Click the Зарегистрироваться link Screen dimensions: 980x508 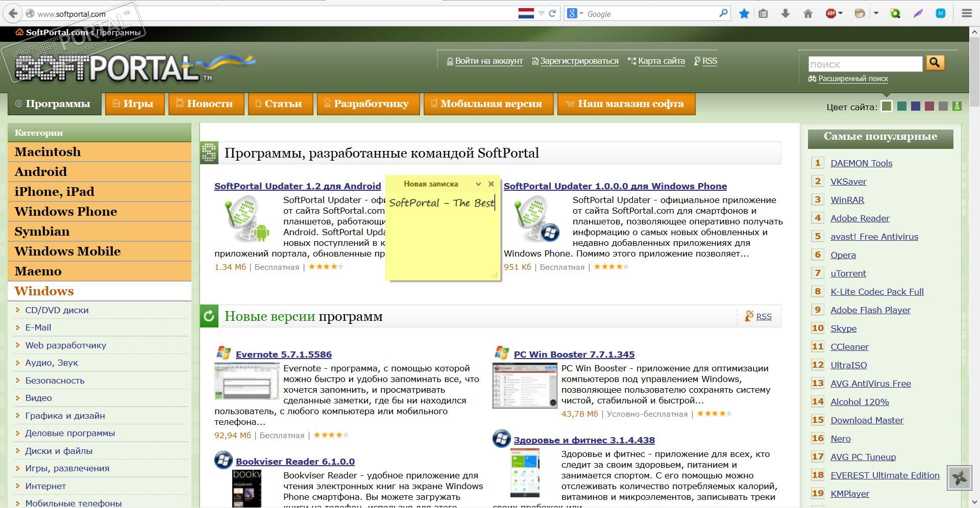pyautogui.click(x=579, y=61)
